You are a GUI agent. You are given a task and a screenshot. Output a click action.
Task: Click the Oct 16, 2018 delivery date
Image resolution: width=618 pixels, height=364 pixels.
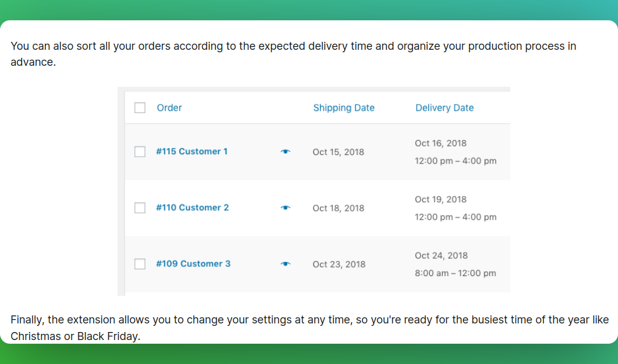click(441, 143)
